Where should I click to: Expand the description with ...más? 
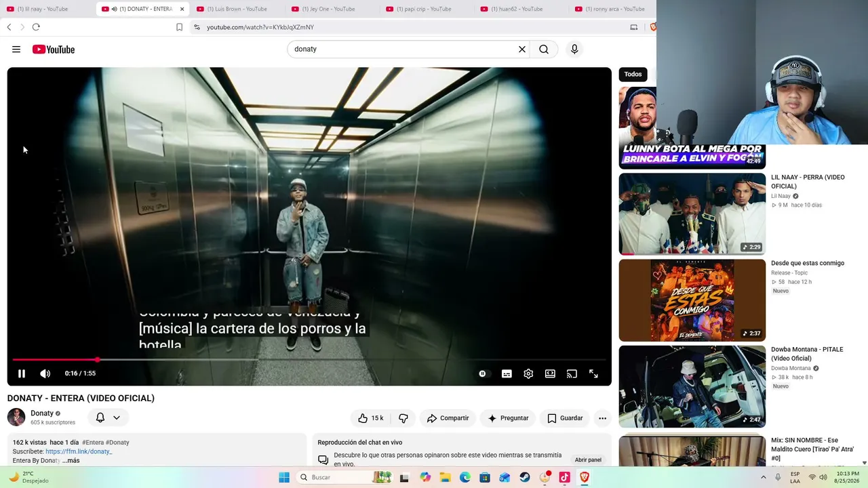pyautogui.click(x=71, y=461)
